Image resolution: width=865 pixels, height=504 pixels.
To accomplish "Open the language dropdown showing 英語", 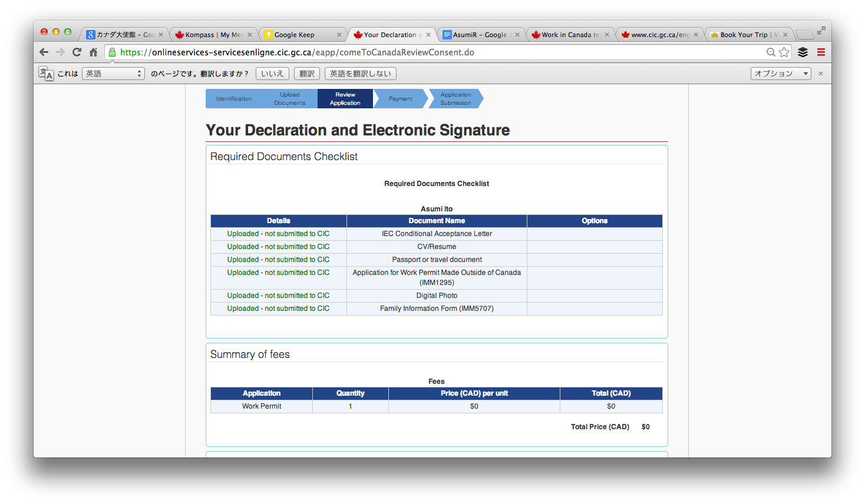I will [x=113, y=74].
